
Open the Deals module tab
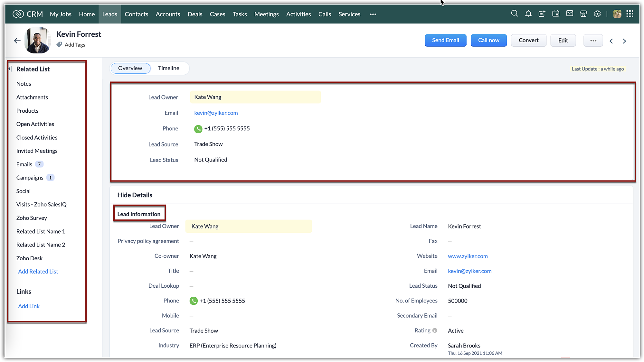point(195,14)
